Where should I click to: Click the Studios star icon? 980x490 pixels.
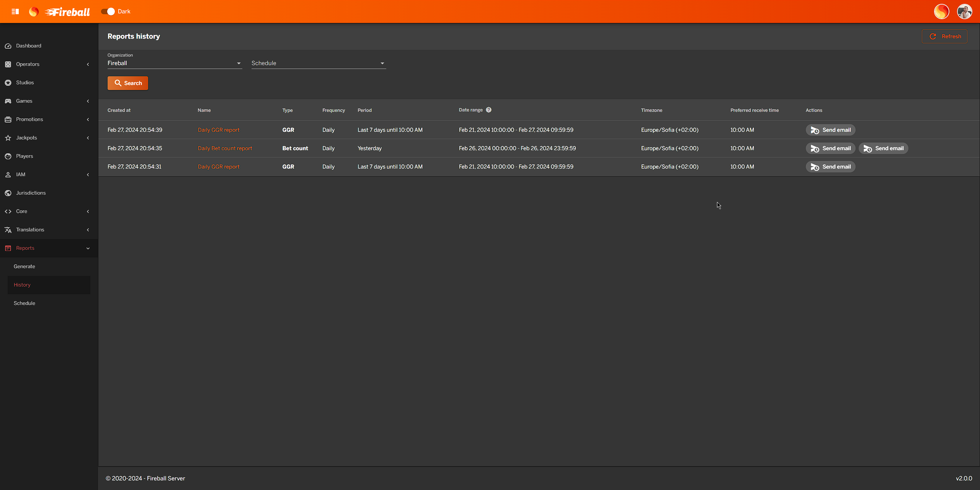8,83
